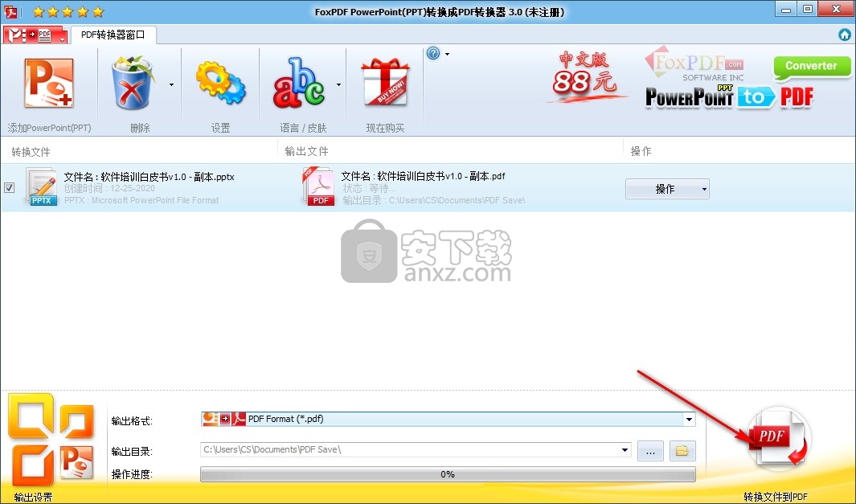The width and height of the screenshot is (856, 504).
Task: Expand the delete button dropdown arrow
Action: pyautogui.click(x=171, y=84)
